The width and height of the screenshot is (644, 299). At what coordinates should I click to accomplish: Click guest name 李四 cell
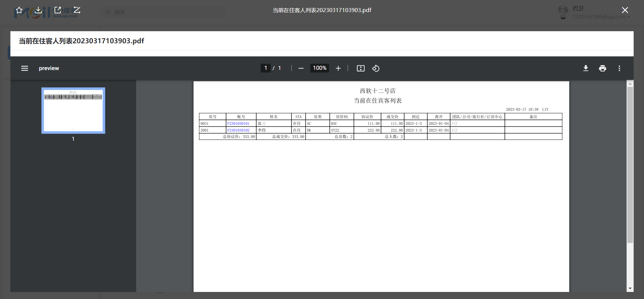click(274, 130)
